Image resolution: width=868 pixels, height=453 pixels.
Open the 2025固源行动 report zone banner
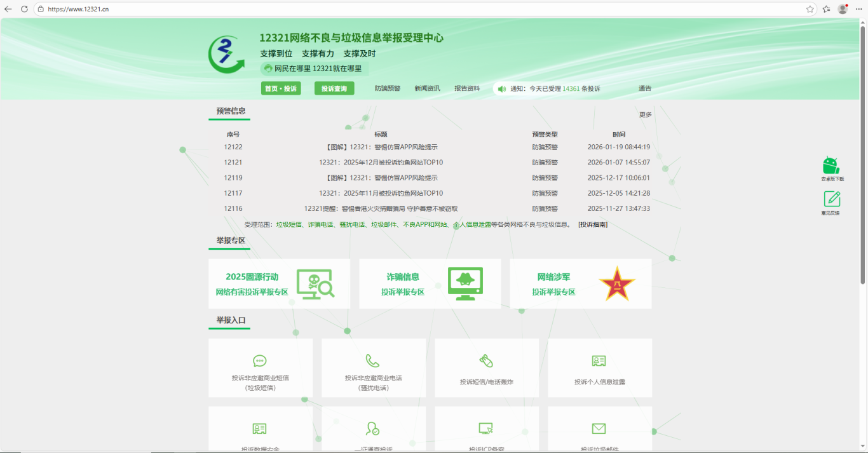279,284
